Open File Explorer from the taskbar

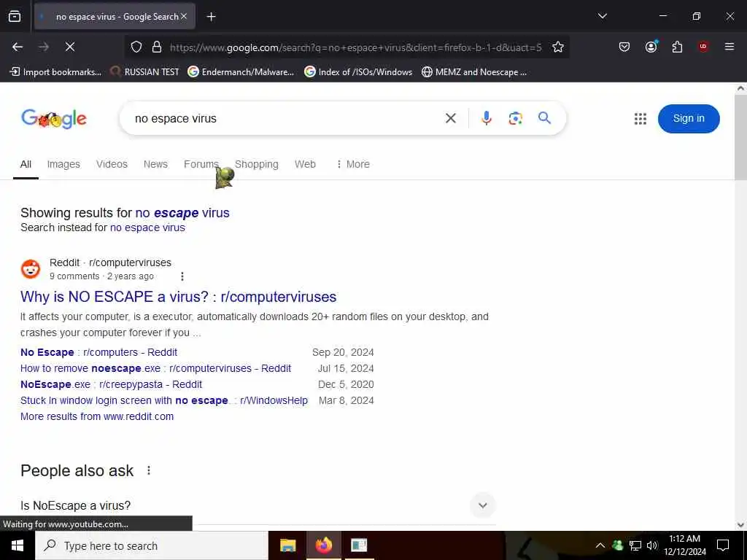[x=287, y=545]
